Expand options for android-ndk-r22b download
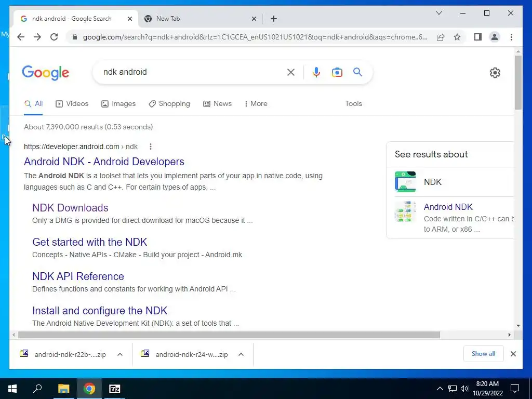 pyautogui.click(x=120, y=354)
